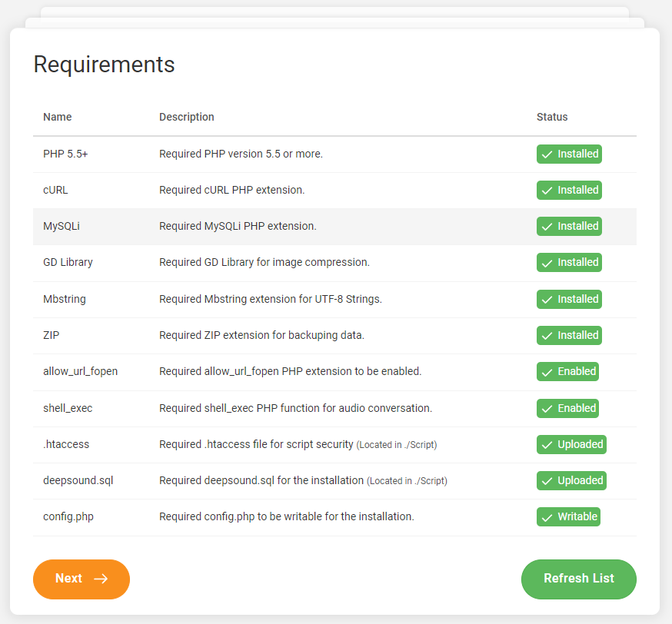Click the config.php description text
672x624 pixels.
pyautogui.click(x=286, y=516)
